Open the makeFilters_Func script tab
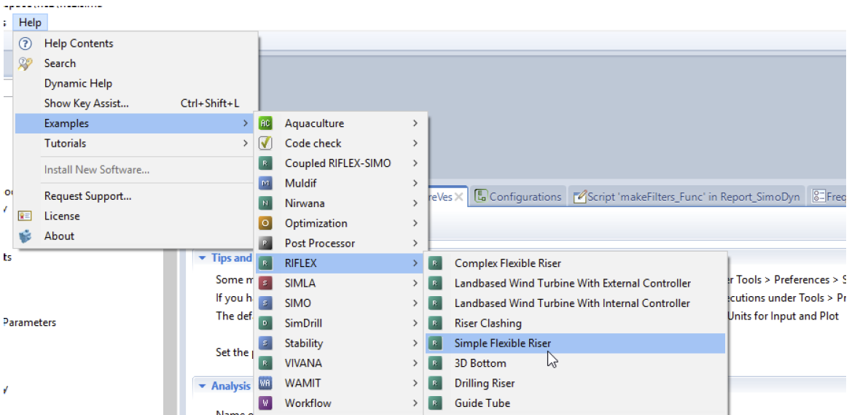Viewport: 868px width, 415px height. (x=687, y=197)
